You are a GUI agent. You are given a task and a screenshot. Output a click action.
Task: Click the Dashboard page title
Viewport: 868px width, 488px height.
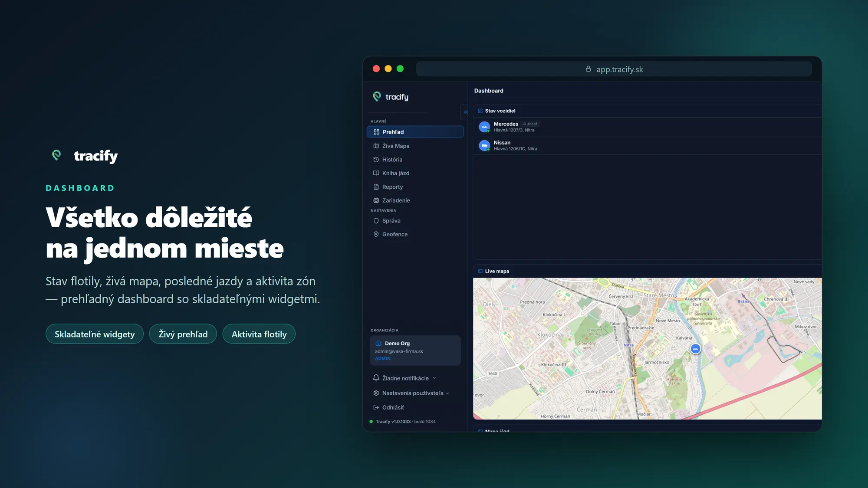(489, 91)
